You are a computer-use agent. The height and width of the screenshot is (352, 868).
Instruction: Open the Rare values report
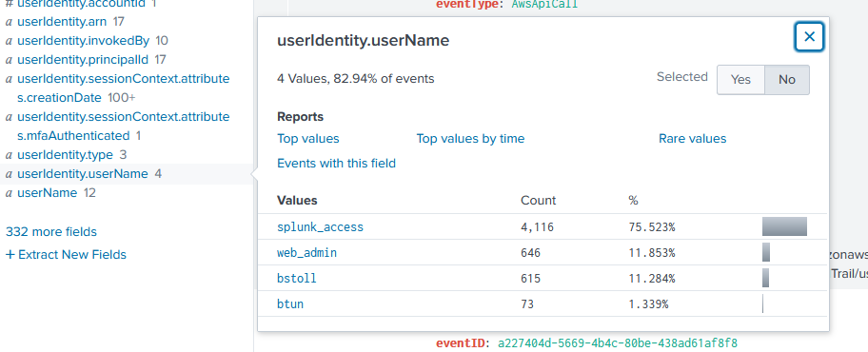pos(693,138)
